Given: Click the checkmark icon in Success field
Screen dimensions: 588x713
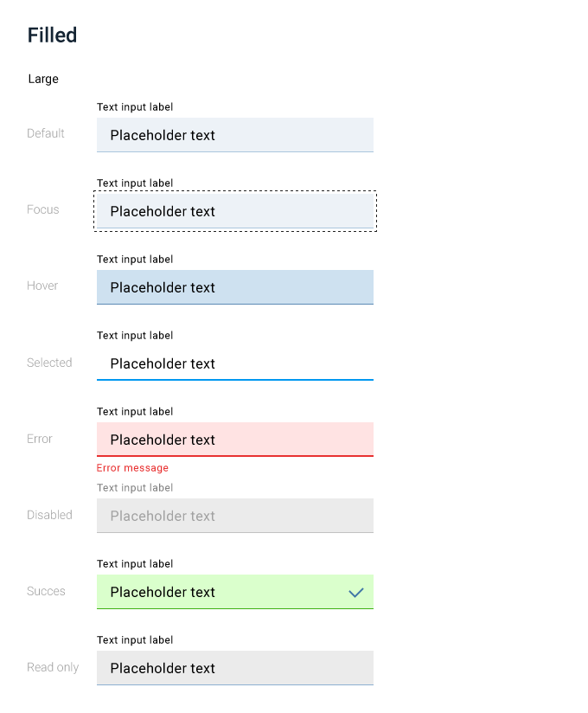Looking at the screenshot, I should (x=355, y=593).
